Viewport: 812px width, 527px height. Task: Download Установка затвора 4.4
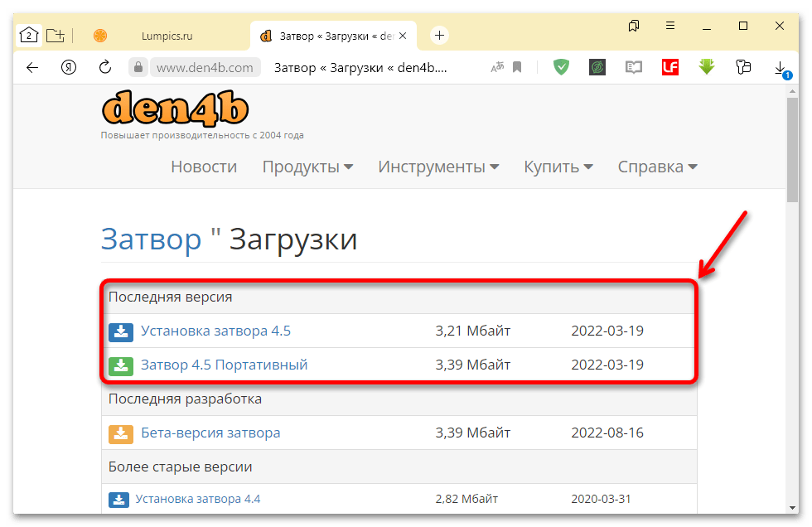point(198,499)
